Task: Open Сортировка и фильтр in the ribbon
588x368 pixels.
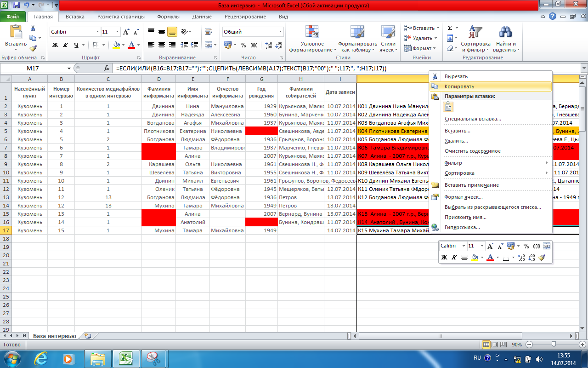Action: pyautogui.click(x=475, y=39)
